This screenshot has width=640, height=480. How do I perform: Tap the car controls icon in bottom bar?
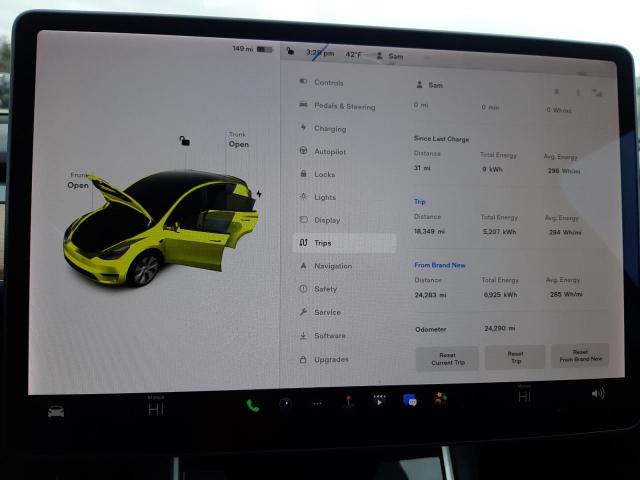tap(56, 411)
